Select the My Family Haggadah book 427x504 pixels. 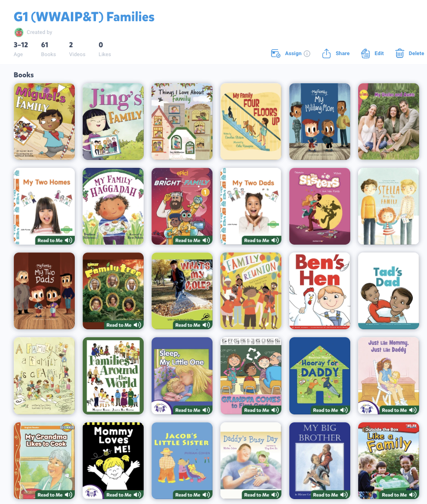[113, 206]
